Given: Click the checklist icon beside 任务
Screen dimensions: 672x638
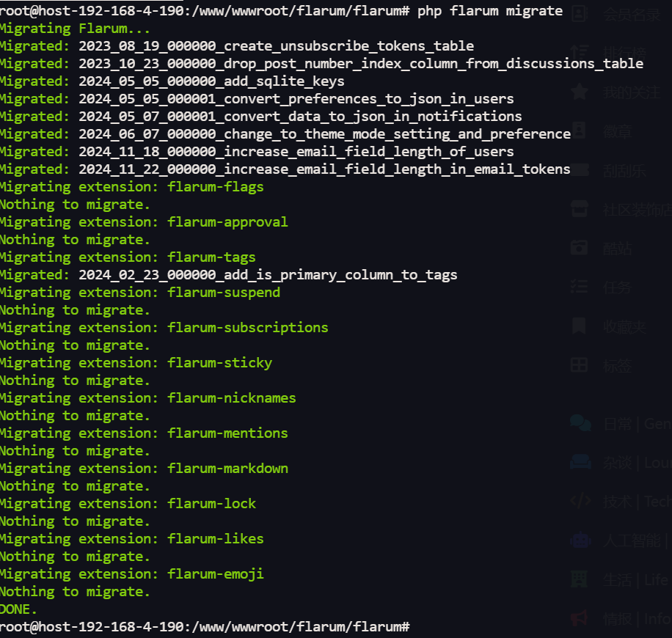Looking at the screenshot, I should [x=579, y=287].
